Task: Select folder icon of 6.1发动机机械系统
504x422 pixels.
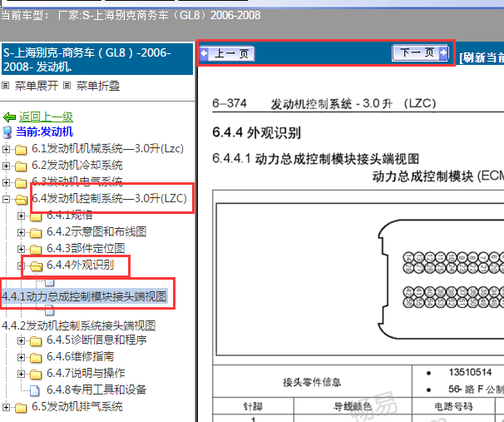Action: click(x=21, y=150)
